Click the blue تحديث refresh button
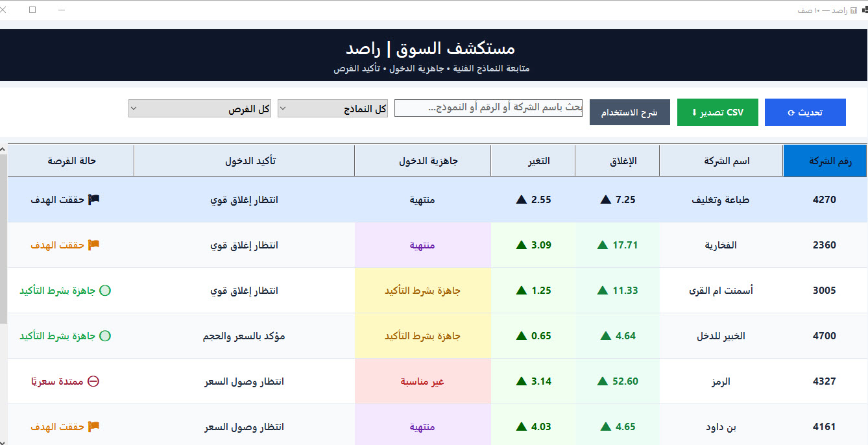 click(x=805, y=112)
